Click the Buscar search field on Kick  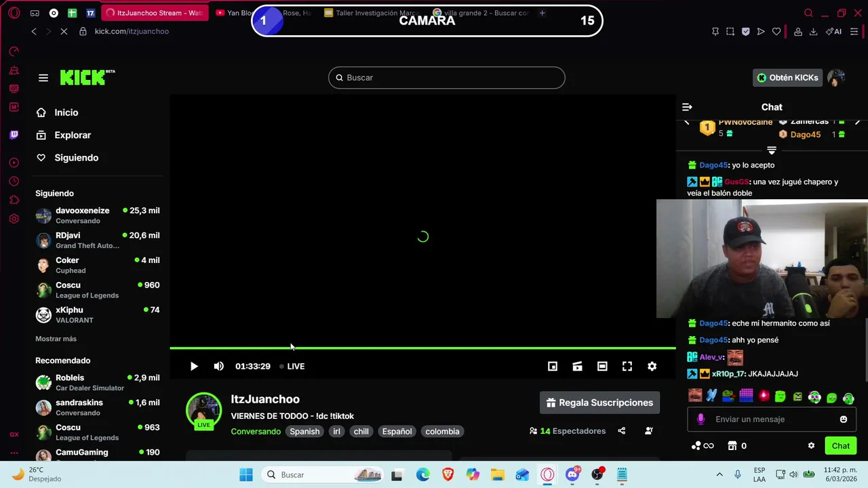[x=447, y=77]
